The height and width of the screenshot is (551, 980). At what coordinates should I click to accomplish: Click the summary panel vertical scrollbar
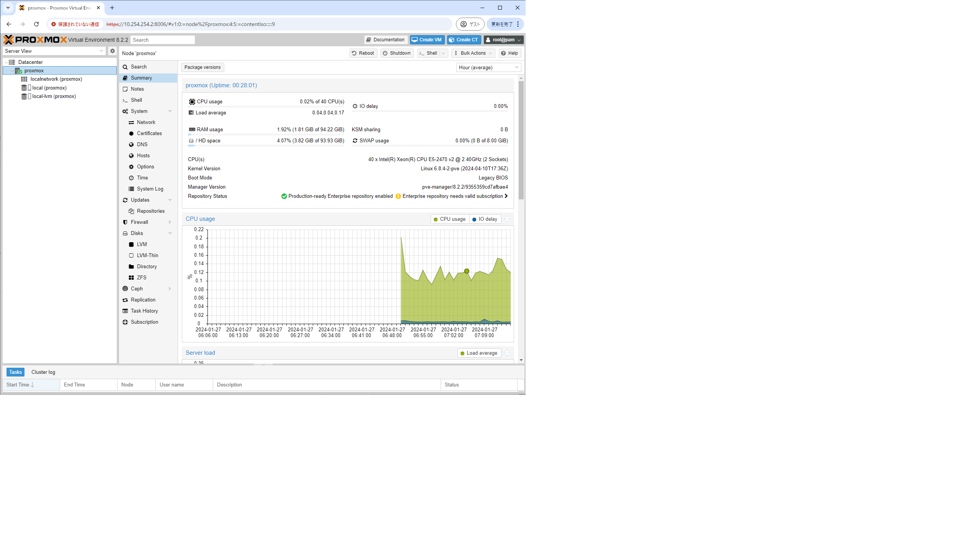pyautogui.click(x=521, y=140)
